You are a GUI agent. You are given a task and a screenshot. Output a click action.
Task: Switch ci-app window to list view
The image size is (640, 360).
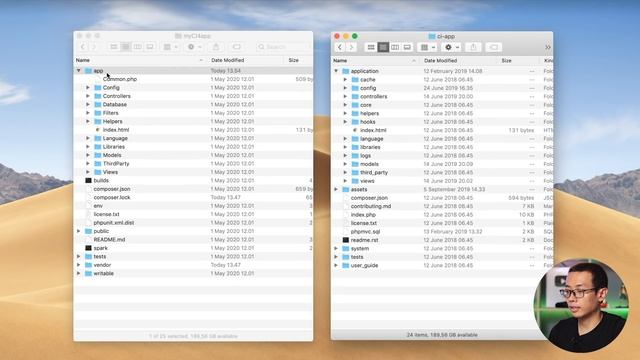coord(383,47)
